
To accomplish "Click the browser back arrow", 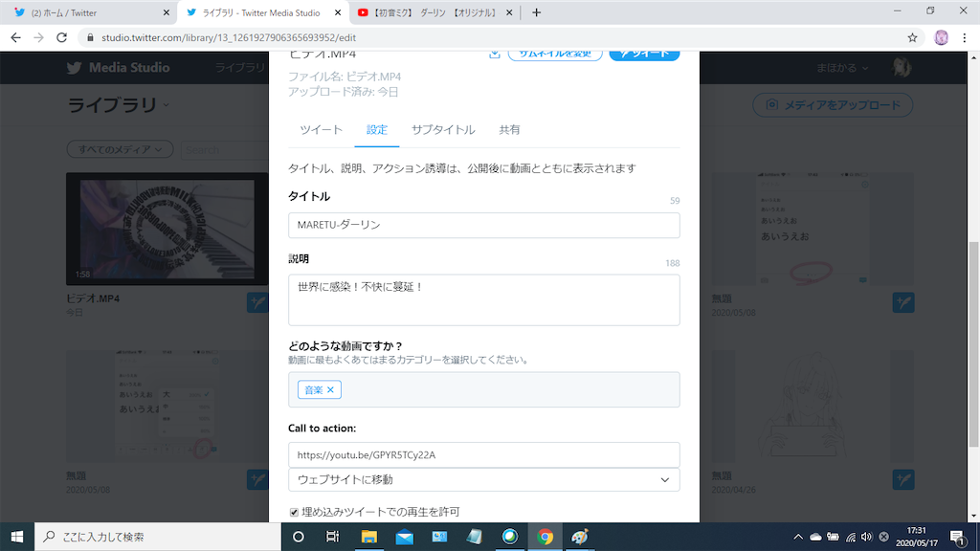I will [14, 37].
